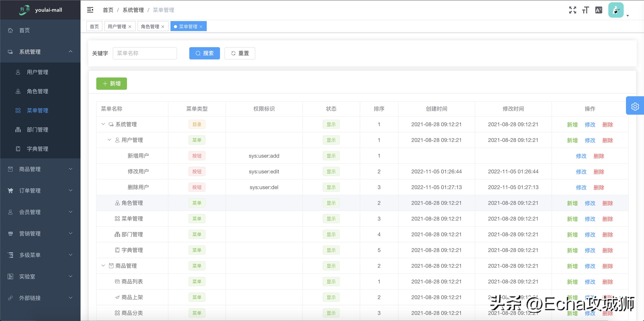This screenshot has height=321, width=644.
Task: Expand the 商品管理 sidebar menu
Action: click(x=30, y=169)
